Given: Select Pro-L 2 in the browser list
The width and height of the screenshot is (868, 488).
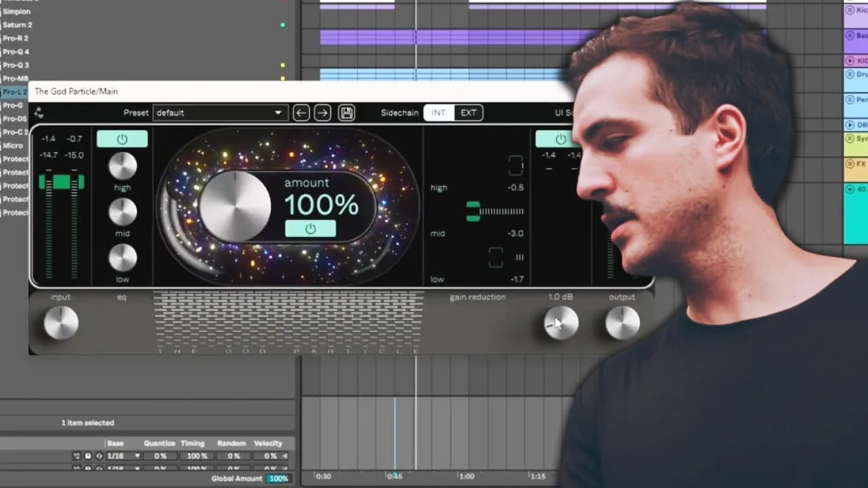Looking at the screenshot, I should tap(14, 92).
